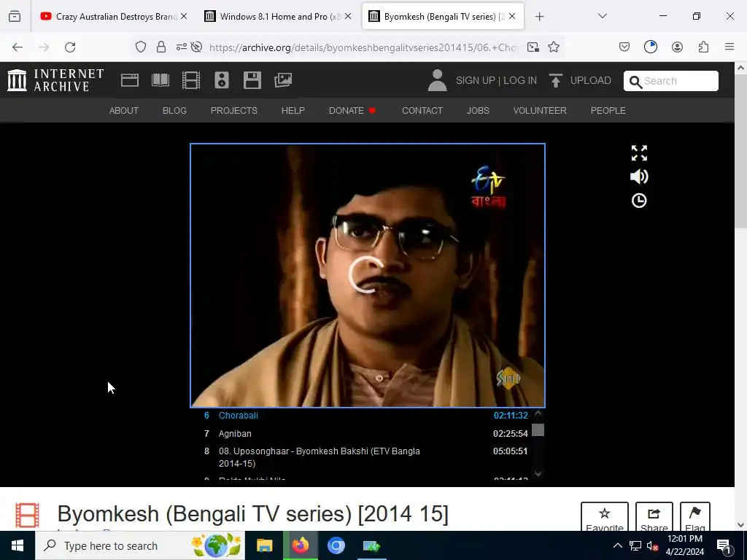Image resolution: width=747 pixels, height=560 pixels.
Task: Open the Internet Archive home logo
Action: pyautogui.click(x=55, y=80)
